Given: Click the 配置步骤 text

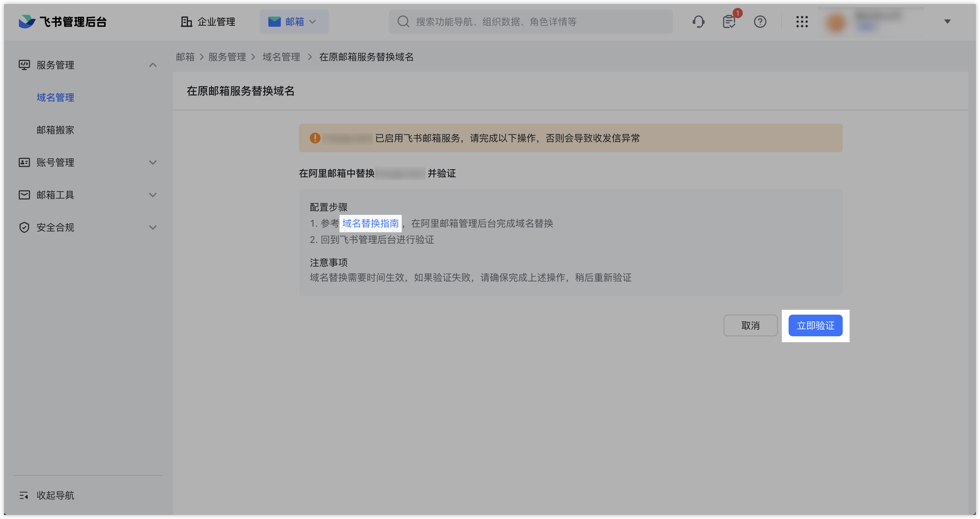Looking at the screenshot, I should [329, 207].
